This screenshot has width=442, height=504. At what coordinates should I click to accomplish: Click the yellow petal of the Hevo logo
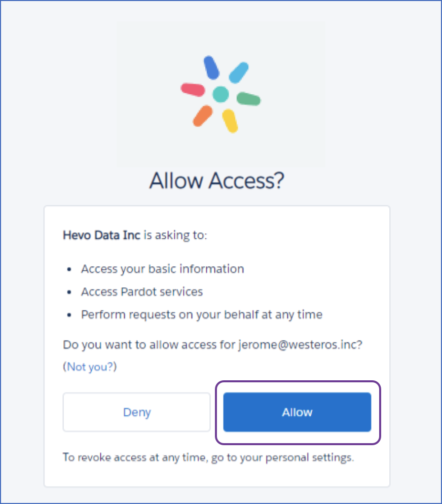pos(229,121)
